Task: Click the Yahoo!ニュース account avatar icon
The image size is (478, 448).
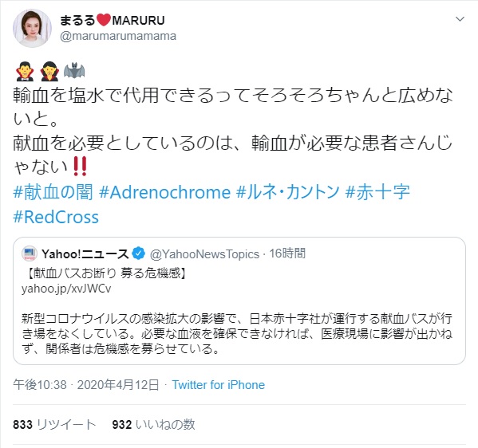Action: pos(30,253)
